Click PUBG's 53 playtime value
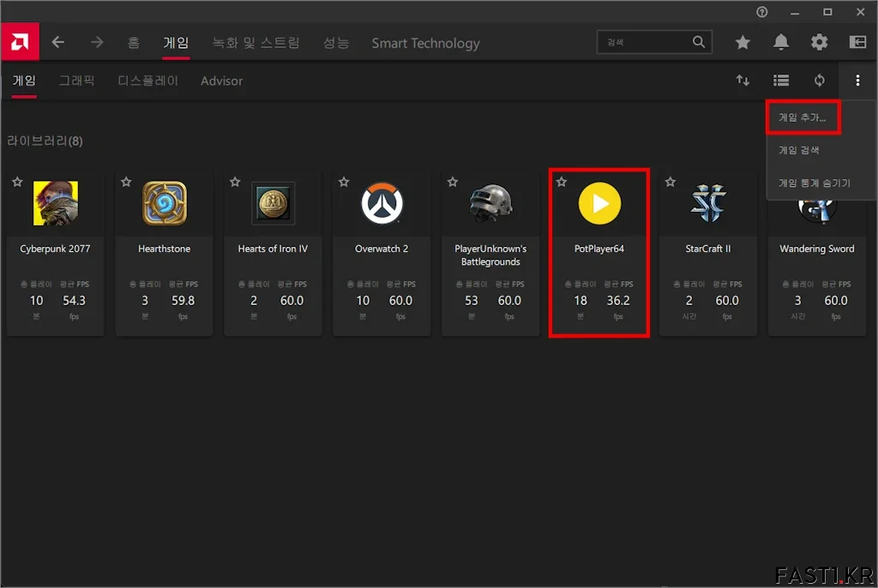Viewport: 878px width, 588px height. (x=472, y=301)
